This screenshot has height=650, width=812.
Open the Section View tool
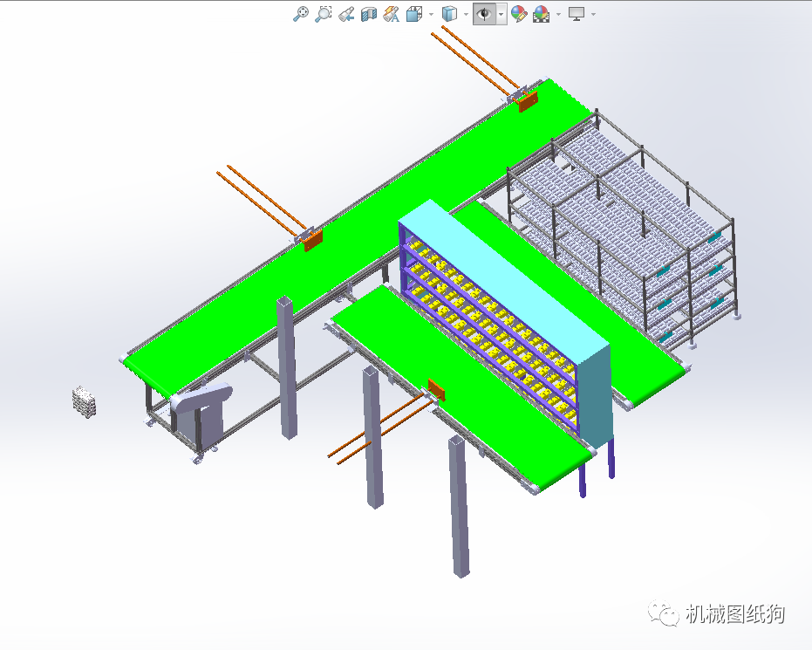click(x=369, y=14)
